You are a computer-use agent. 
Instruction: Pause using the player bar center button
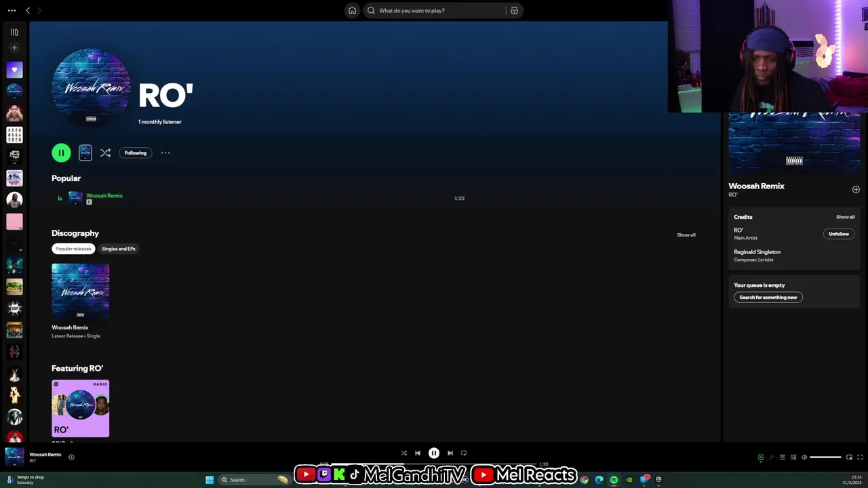click(x=434, y=453)
